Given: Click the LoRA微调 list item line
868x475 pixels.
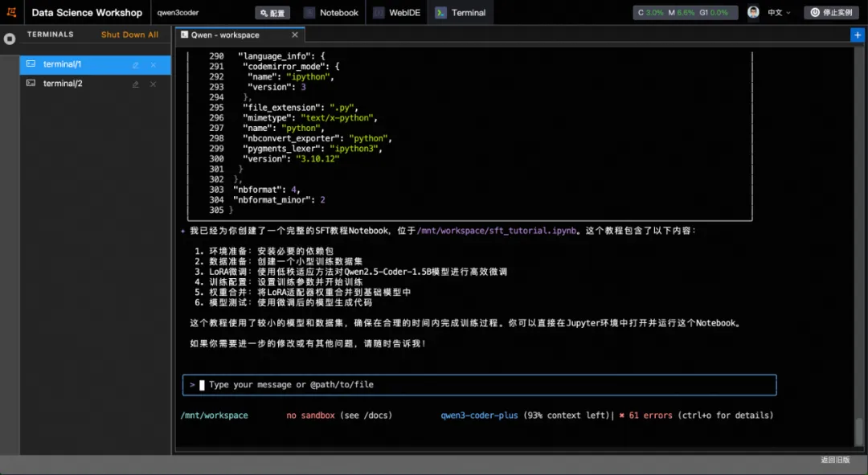Looking at the screenshot, I should (350, 272).
